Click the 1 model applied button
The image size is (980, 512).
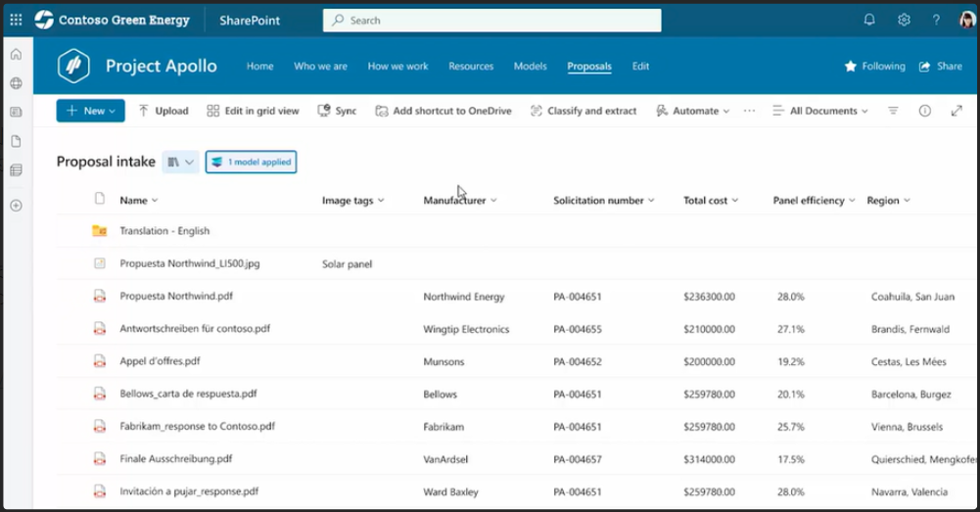coord(251,163)
